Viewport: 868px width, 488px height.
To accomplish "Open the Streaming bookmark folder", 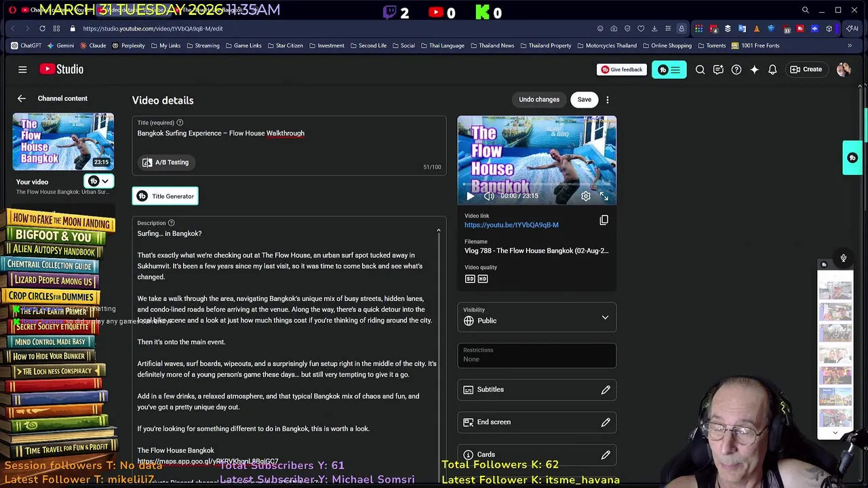I will pos(202,45).
